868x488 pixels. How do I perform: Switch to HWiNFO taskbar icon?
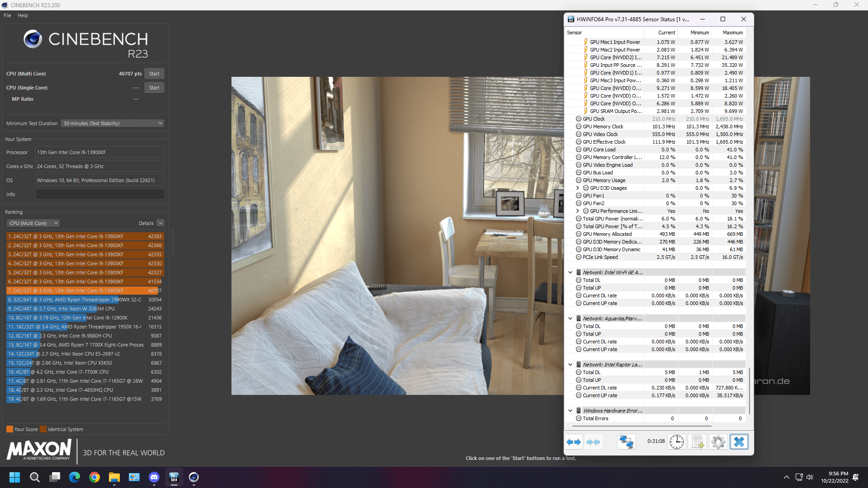pyautogui.click(x=174, y=477)
